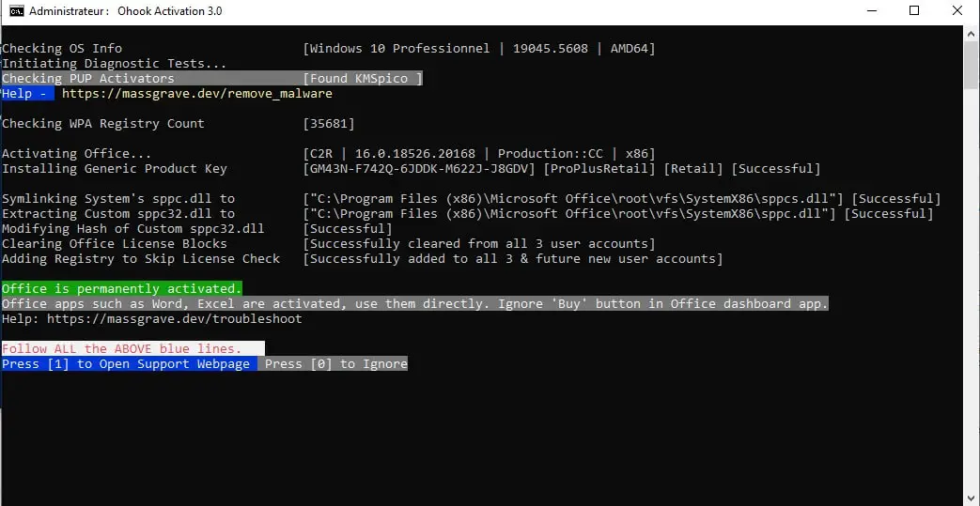The width and height of the screenshot is (980, 506).
Task: Click 'Checking PUP Activators' label
Action: tap(88, 79)
